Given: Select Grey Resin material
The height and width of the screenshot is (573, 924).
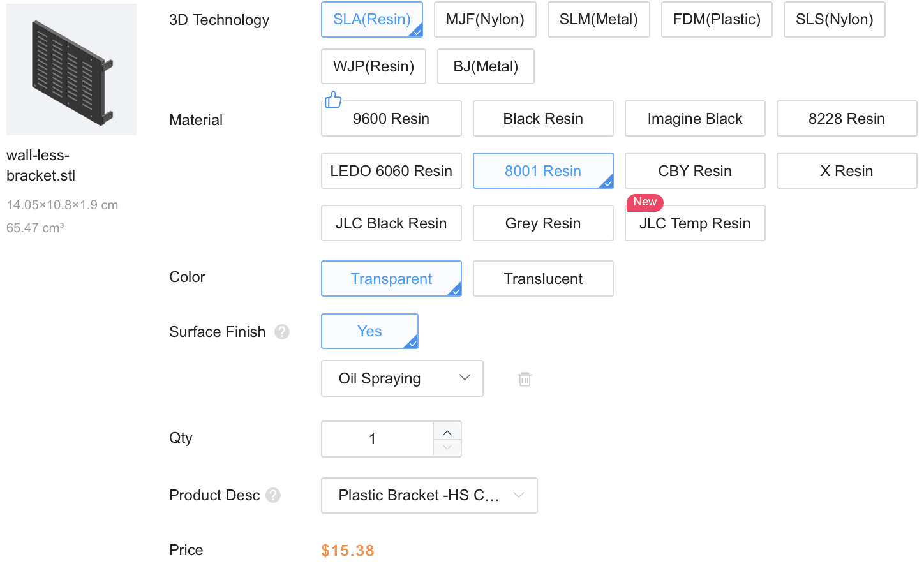Looking at the screenshot, I should coord(543,223).
